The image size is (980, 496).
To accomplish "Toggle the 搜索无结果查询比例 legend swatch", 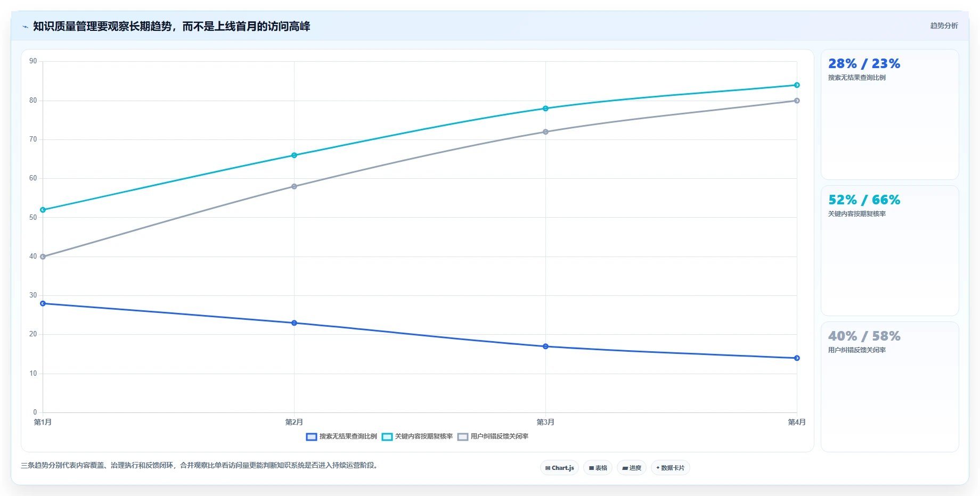I will tap(312, 437).
